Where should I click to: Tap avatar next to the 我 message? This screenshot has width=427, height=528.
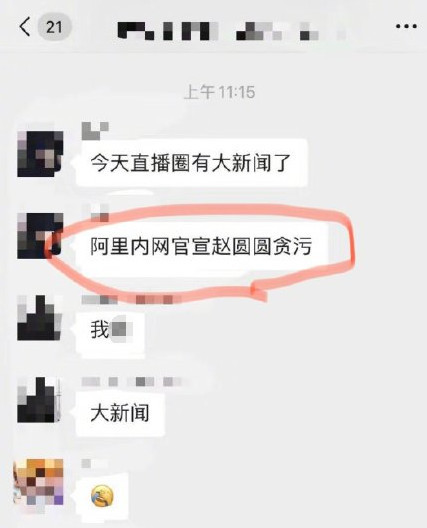[x=40, y=318]
